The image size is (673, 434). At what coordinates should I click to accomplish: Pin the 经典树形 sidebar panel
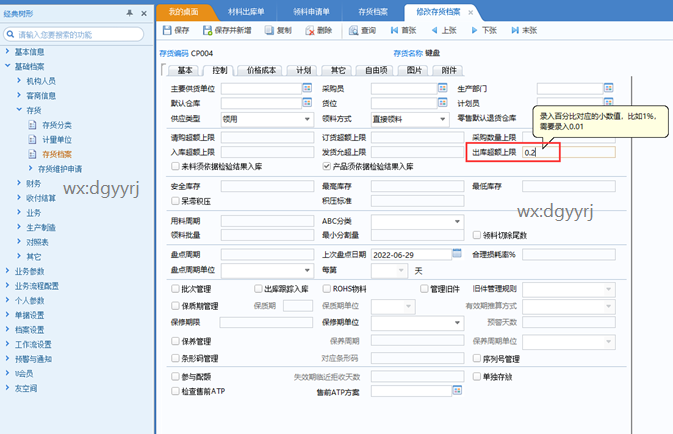coord(130,13)
